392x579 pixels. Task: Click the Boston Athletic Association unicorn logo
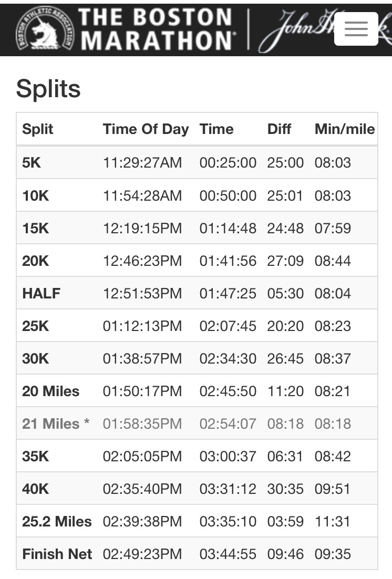(45, 28)
